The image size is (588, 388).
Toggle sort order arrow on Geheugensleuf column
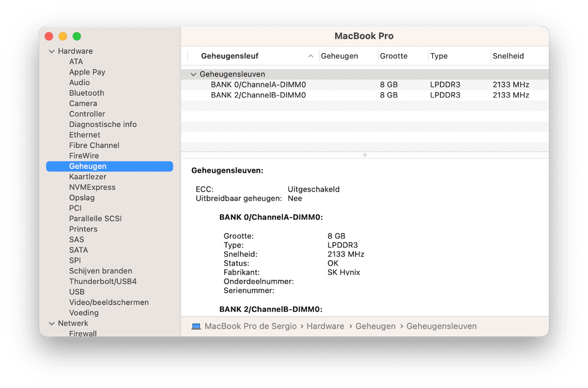pyautogui.click(x=310, y=56)
